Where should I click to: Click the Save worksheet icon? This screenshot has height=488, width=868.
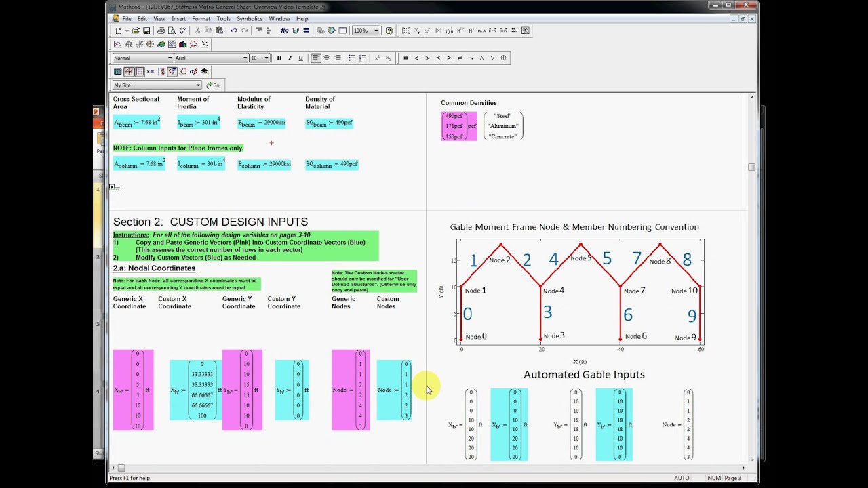(146, 30)
